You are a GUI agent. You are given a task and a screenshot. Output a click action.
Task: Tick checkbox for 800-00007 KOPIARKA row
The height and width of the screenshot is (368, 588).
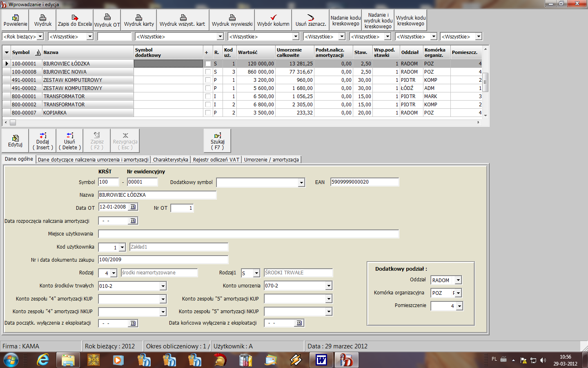[x=208, y=113]
